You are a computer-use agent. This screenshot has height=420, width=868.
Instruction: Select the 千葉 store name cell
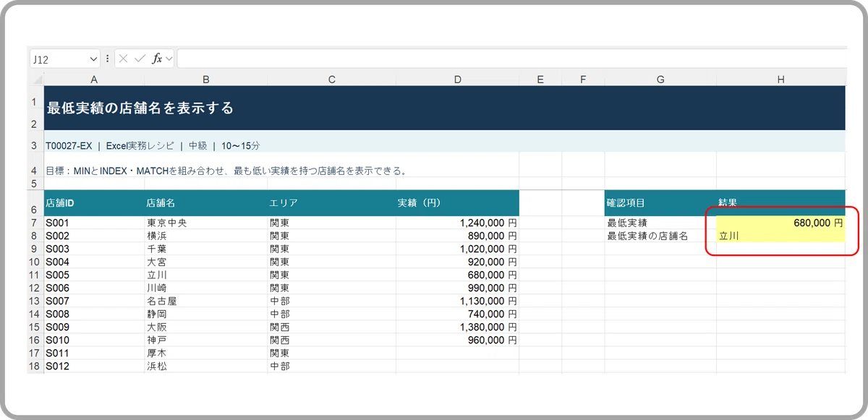[205, 249]
